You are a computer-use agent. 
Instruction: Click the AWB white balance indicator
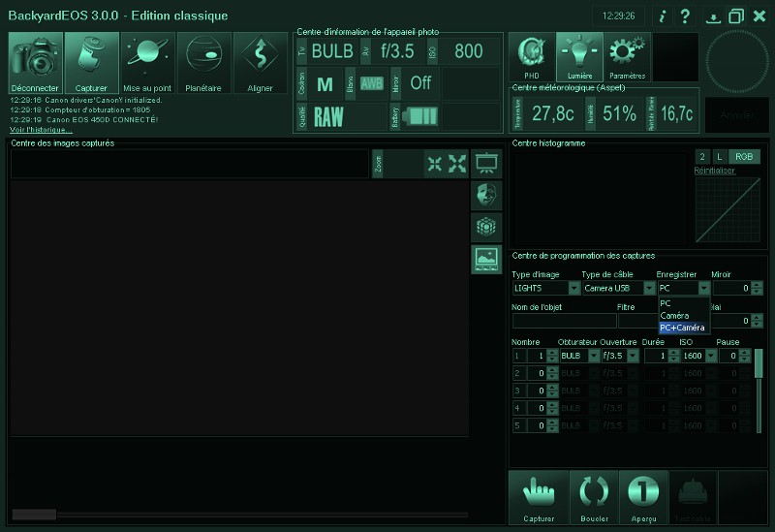point(372,83)
